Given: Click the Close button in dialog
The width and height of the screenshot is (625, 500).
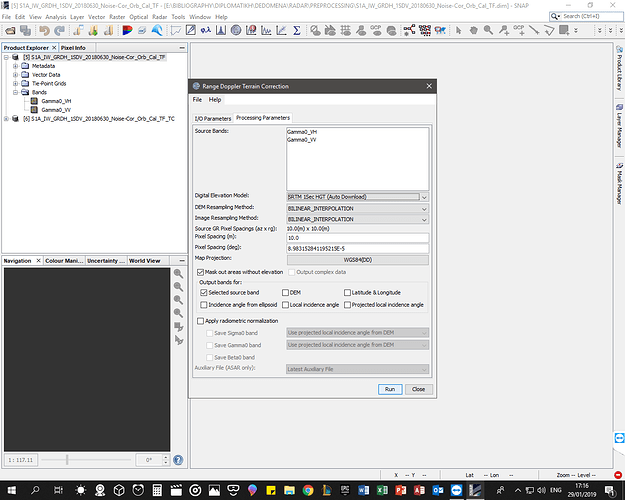Looking at the screenshot, I should pos(419,389).
